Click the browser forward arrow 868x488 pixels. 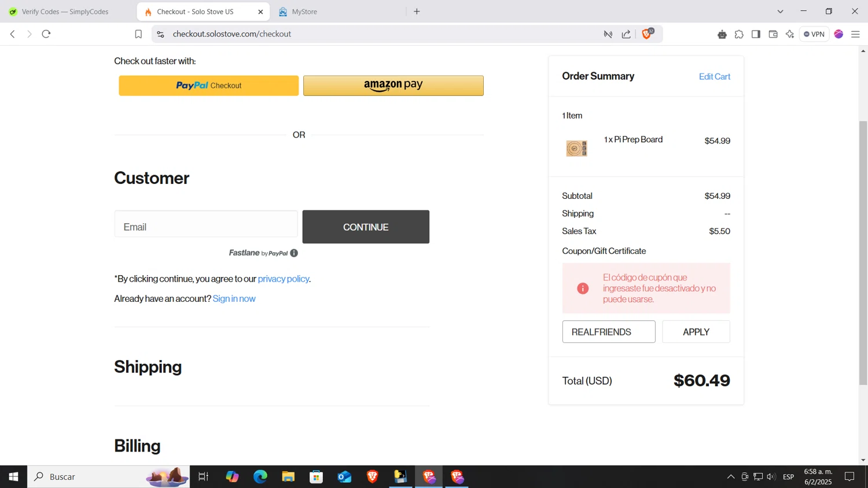pos(29,34)
